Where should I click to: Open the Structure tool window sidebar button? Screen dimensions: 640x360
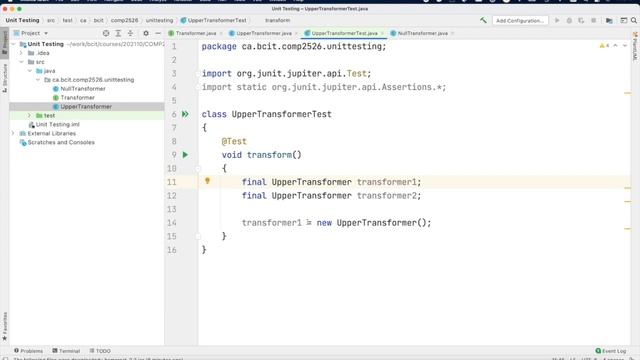click(4, 78)
